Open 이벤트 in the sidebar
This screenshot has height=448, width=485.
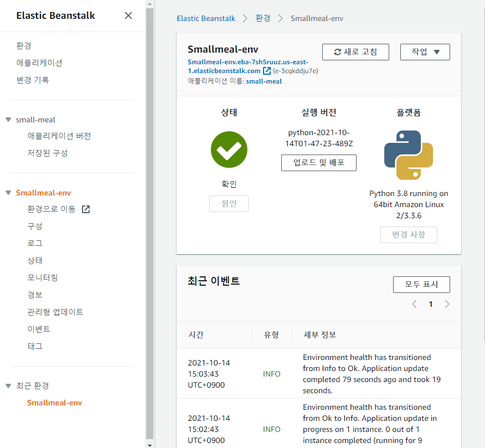(39, 329)
